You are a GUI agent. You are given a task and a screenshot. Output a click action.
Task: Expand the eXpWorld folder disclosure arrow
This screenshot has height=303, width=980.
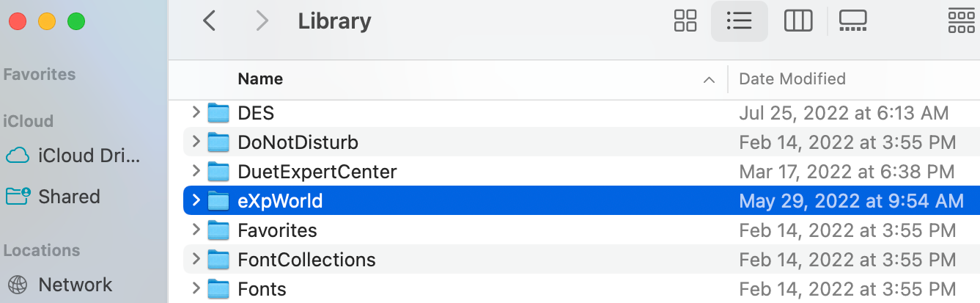pyautogui.click(x=196, y=201)
